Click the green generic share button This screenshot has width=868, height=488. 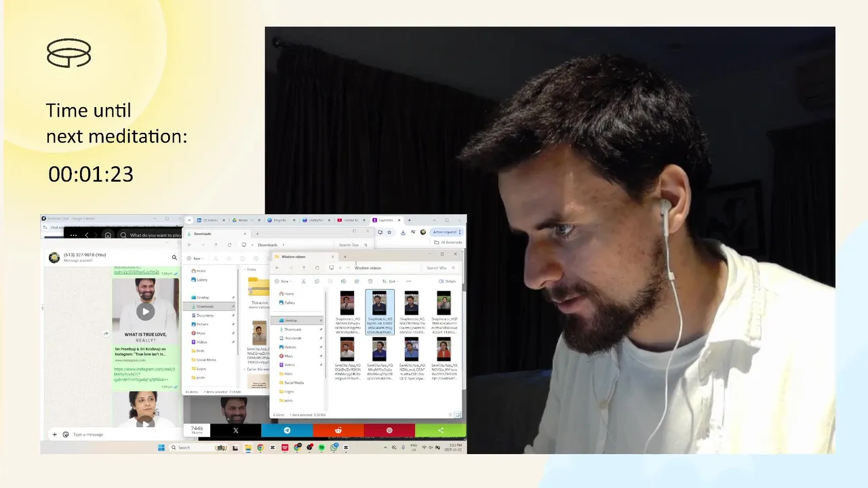441,430
